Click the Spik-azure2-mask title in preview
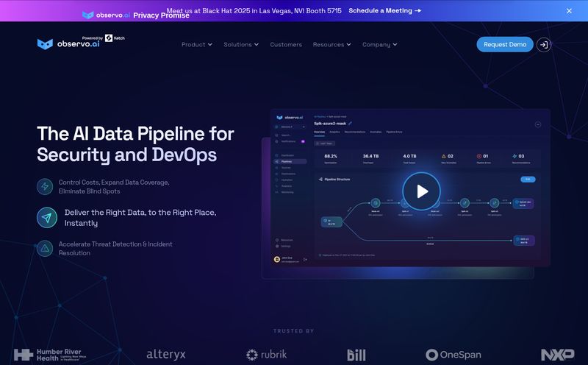 click(330, 123)
